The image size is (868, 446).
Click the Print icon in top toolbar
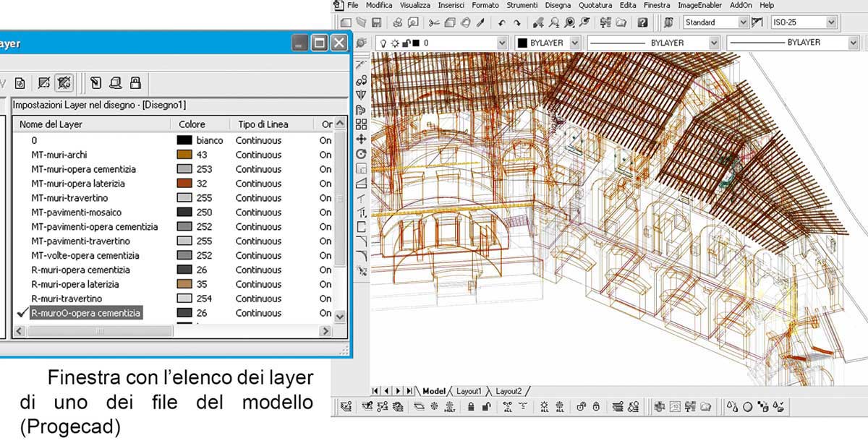coord(398,23)
